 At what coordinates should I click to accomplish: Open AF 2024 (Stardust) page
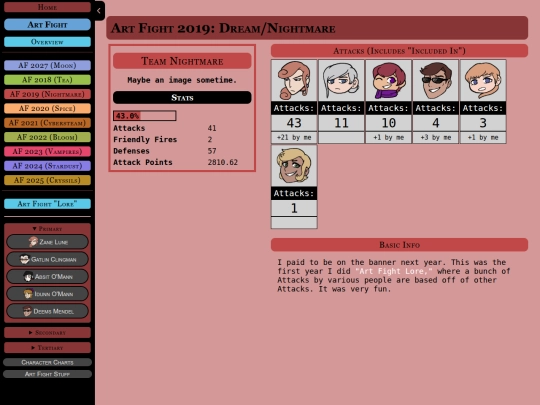(48, 166)
